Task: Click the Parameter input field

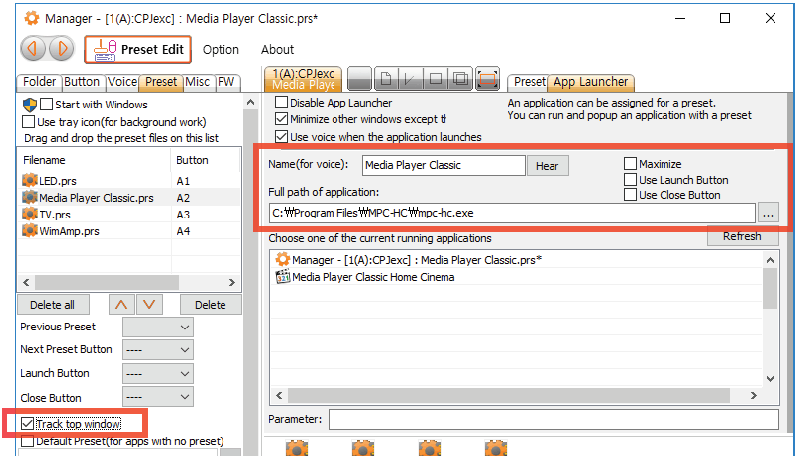Action: (554, 419)
